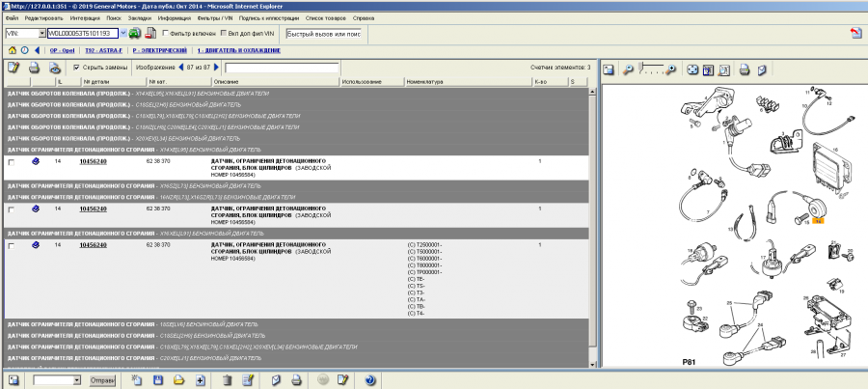Click the 'Быстрый вызов' quick search field
The image size is (868, 389).
pyautogui.click(x=324, y=34)
